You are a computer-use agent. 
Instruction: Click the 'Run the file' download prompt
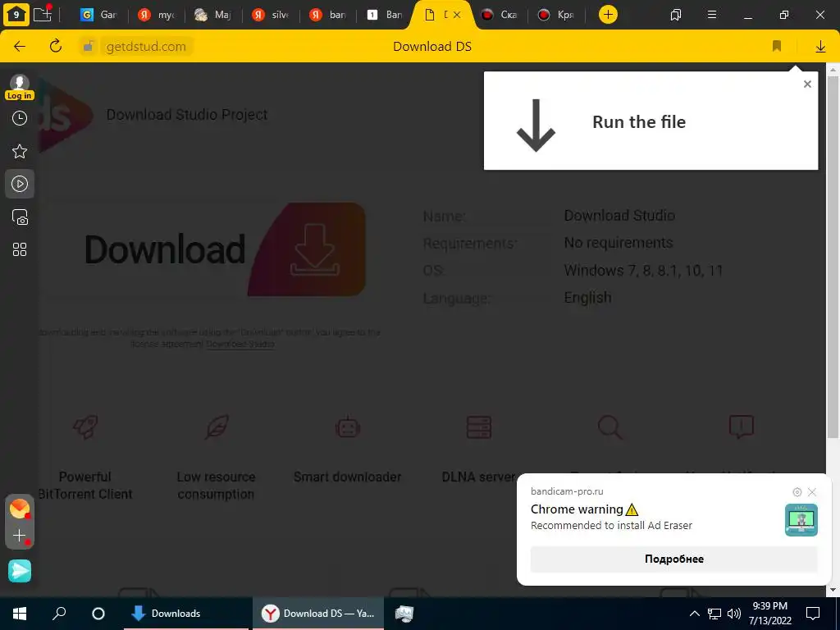click(x=651, y=121)
